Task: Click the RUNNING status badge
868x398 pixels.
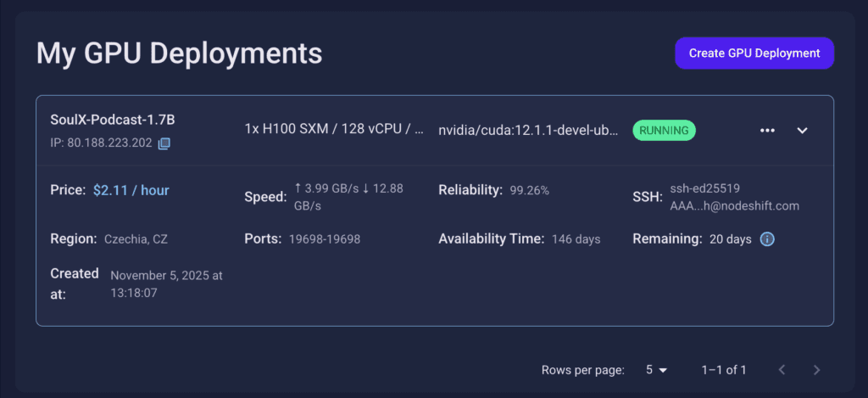Action: tap(664, 131)
